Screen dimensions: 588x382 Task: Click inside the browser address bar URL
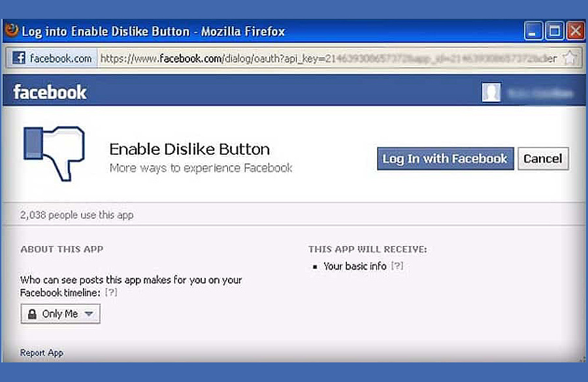(x=261, y=58)
